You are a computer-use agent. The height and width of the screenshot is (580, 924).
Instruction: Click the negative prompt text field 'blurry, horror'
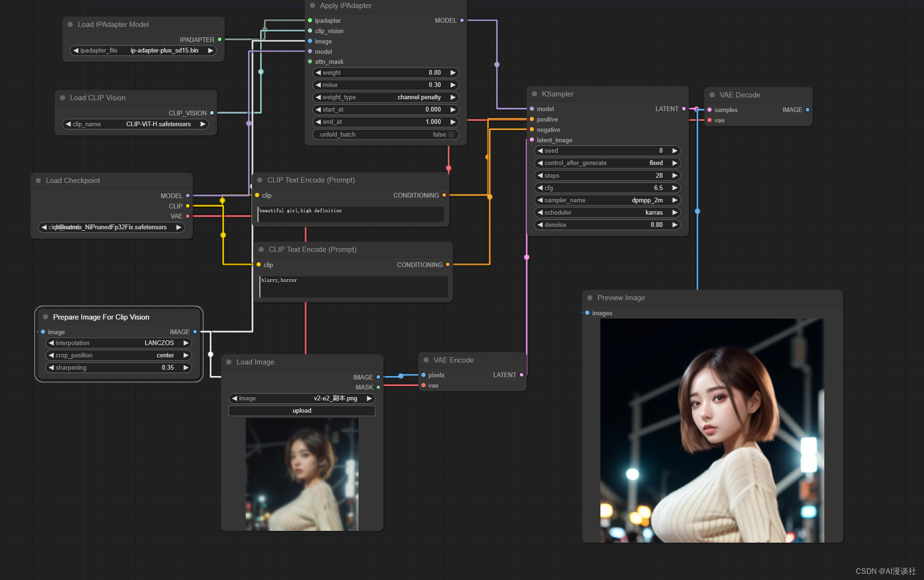(x=353, y=286)
